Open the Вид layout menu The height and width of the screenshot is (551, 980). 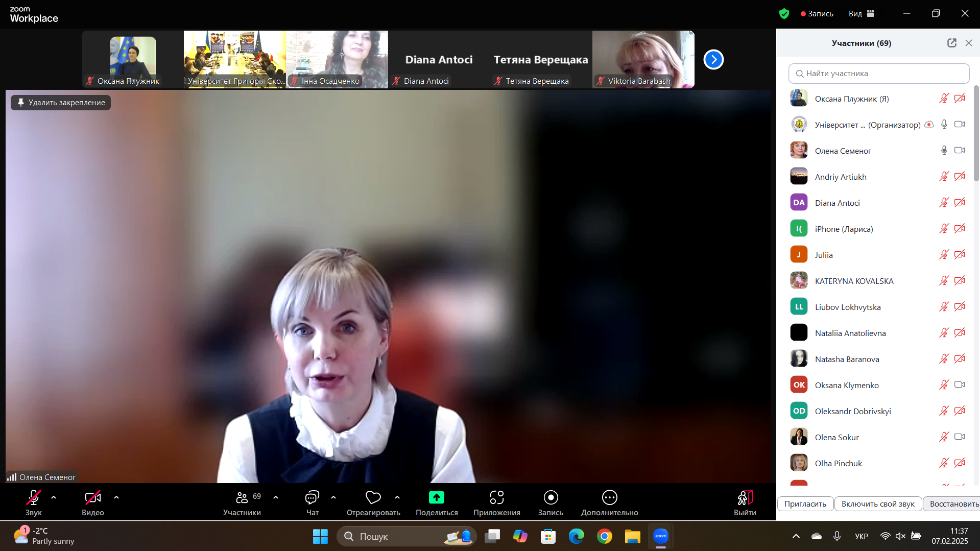click(x=862, y=14)
